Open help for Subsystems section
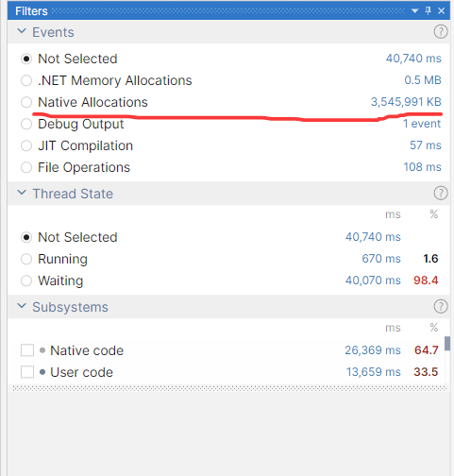The height and width of the screenshot is (476, 454). pyautogui.click(x=441, y=306)
